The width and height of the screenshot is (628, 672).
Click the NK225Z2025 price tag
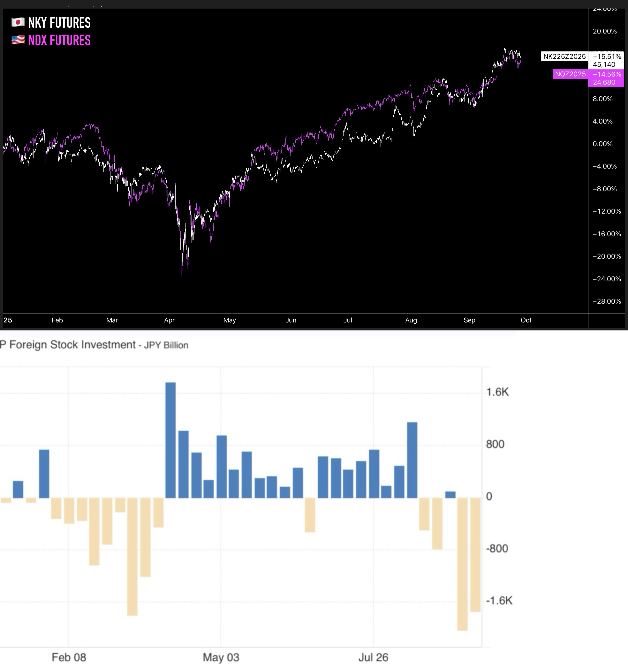tap(564, 57)
